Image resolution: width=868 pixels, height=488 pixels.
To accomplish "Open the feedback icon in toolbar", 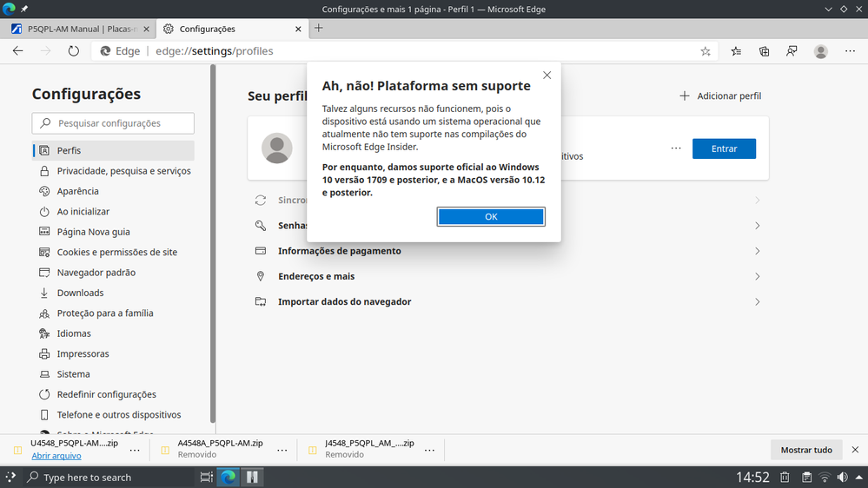I will pyautogui.click(x=792, y=51).
